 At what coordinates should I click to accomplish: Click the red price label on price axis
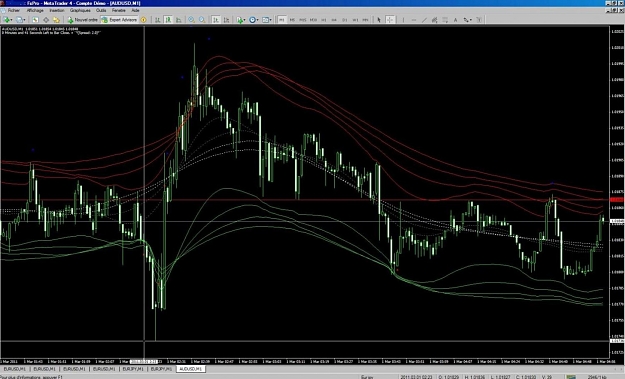617,199
